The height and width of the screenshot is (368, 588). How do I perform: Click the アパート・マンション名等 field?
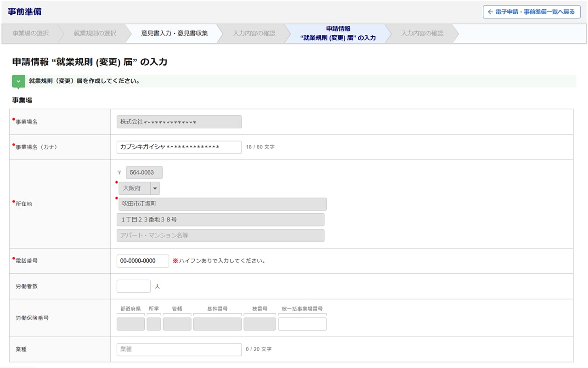coord(220,235)
